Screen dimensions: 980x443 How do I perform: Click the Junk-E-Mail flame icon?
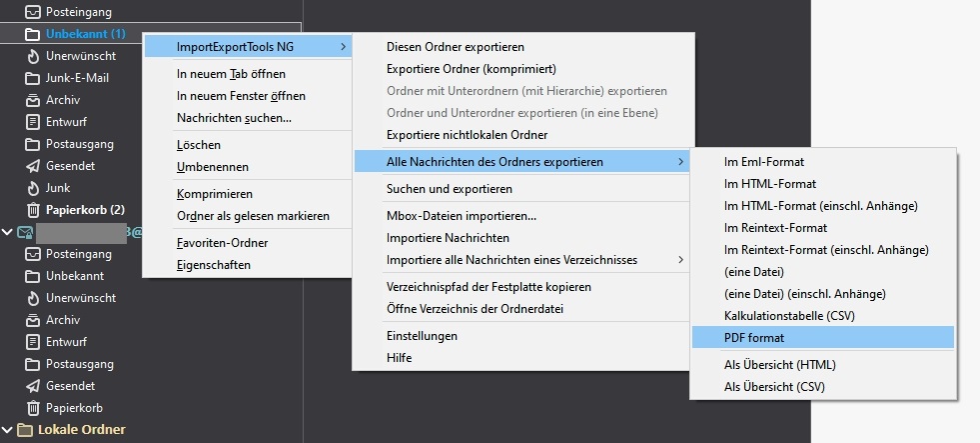click(33, 78)
